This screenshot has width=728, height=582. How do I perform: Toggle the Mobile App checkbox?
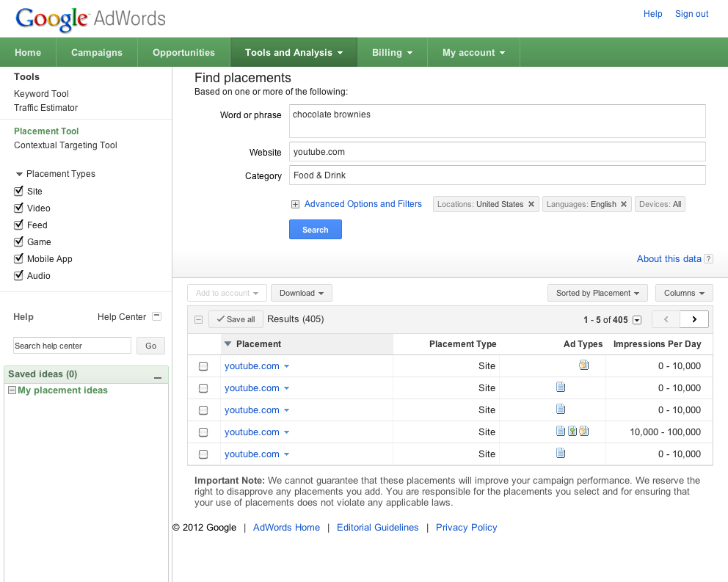19,258
